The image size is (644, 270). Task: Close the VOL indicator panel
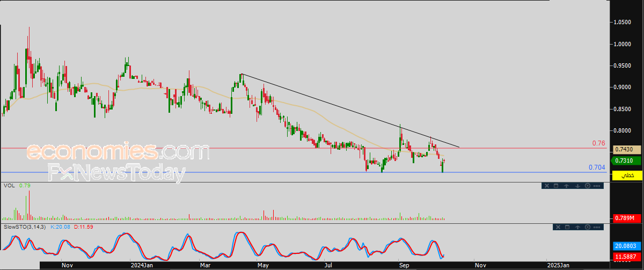[547, 186]
